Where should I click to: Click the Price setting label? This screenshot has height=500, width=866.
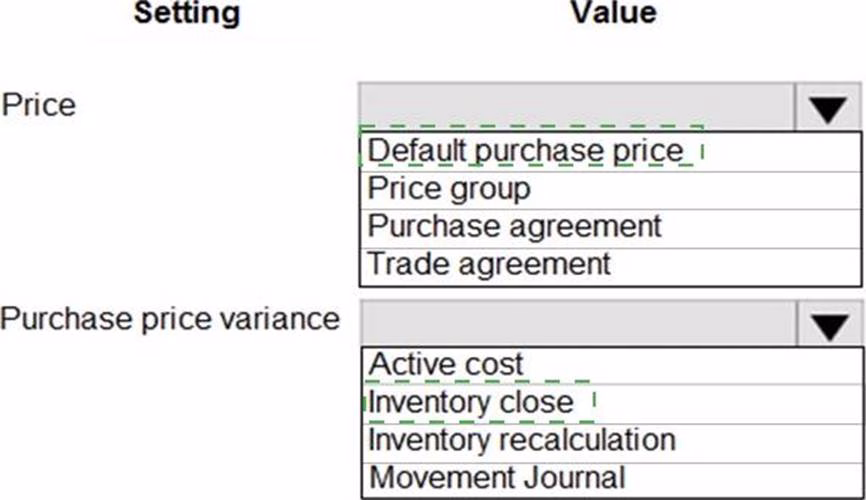click(x=38, y=104)
